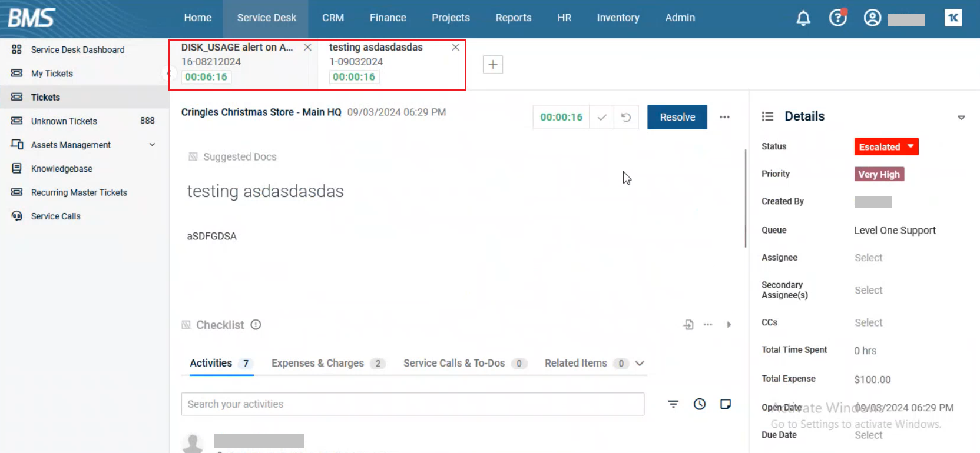The height and width of the screenshot is (453, 980).
Task: Close the DISK_USAGE alert ticket tab
Action: coord(307,47)
